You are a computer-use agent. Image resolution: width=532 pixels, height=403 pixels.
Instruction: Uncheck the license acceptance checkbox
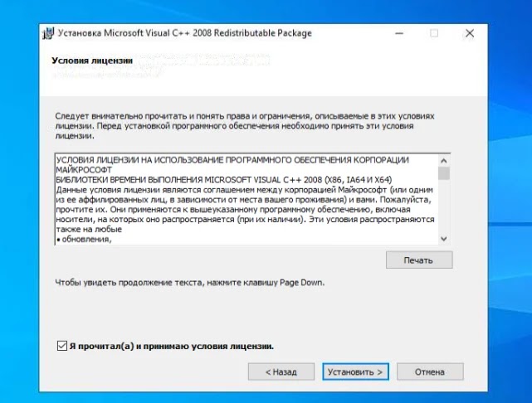(61, 345)
